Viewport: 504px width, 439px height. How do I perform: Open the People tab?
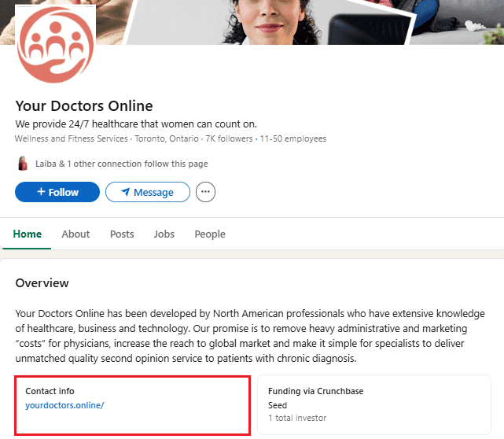210,234
